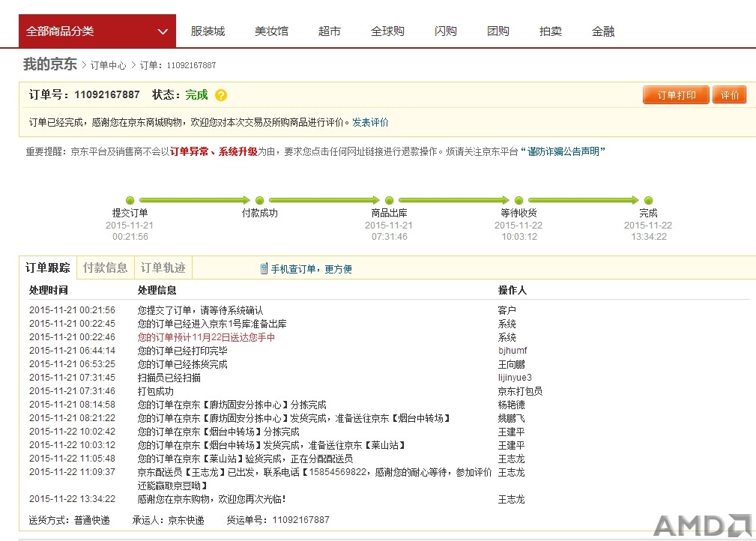The width and height of the screenshot is (756, 541).
Task: Click the 处理时间 column header
Action: tap(48, 290)
